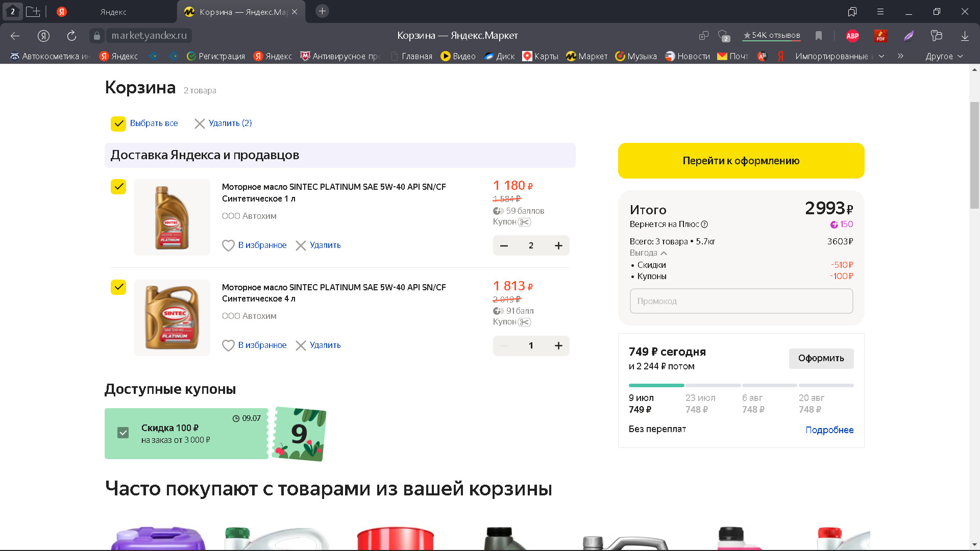This screenshot has width=980, height=551.
Task: Click the market.yandex.ru address field
Action: click(149, 36)
